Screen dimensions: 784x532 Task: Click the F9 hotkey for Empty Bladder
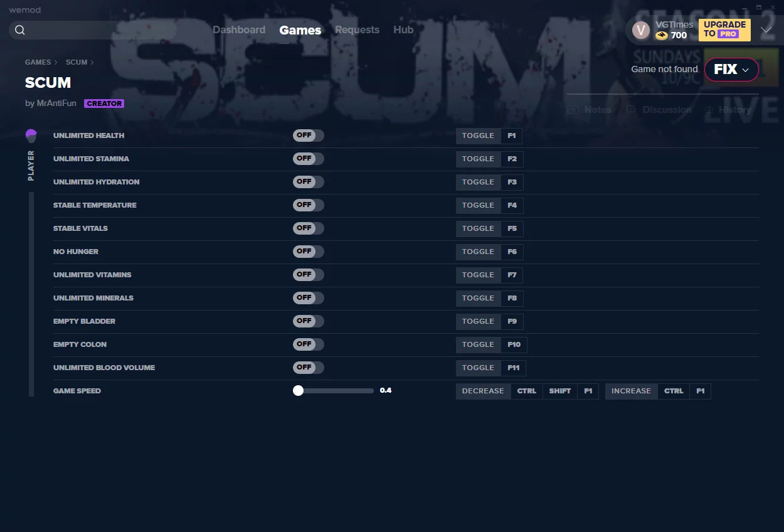[512, 321]
